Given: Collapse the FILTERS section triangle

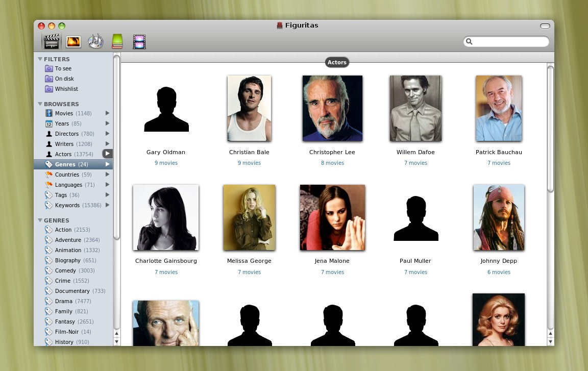Looking at the screenshot, I should 40,59.
